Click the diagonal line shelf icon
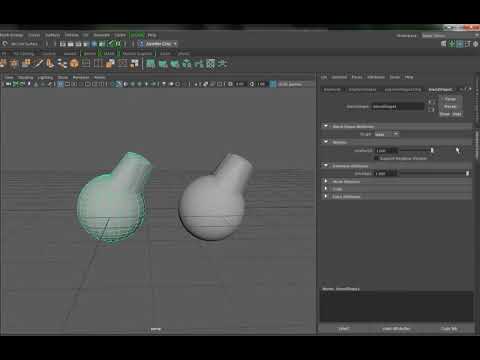 pos(39,63)
